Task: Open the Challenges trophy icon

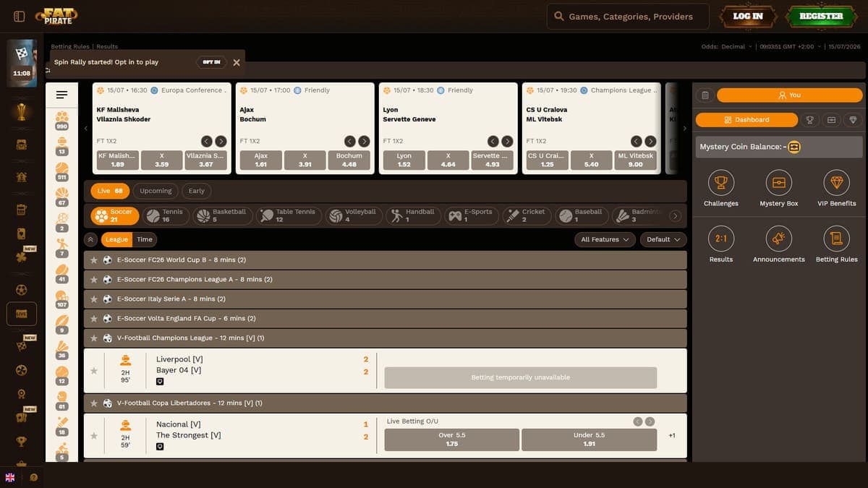Action: [x=720, y=183]
